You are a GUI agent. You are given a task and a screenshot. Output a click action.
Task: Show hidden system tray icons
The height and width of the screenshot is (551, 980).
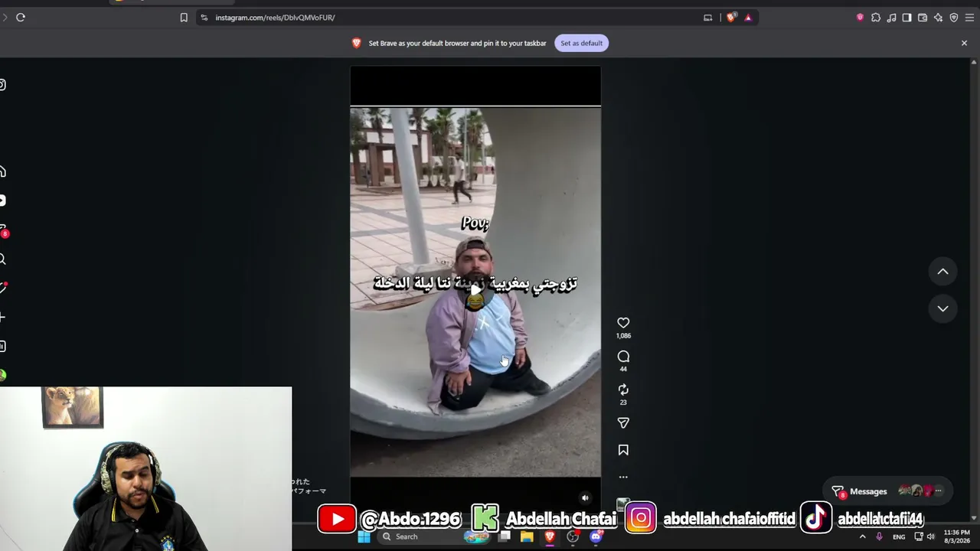(x=862, y=537)
